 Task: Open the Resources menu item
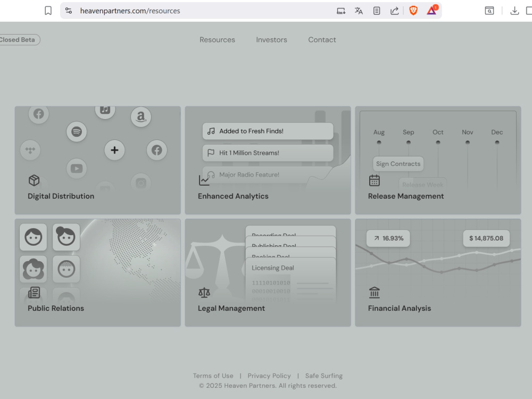(x=217, y=40)
